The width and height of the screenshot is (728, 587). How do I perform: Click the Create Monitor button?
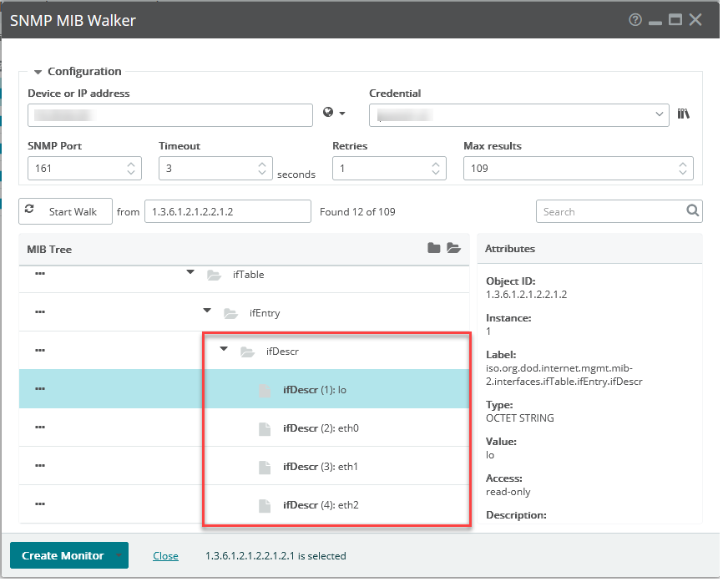[x=63, y=555]
